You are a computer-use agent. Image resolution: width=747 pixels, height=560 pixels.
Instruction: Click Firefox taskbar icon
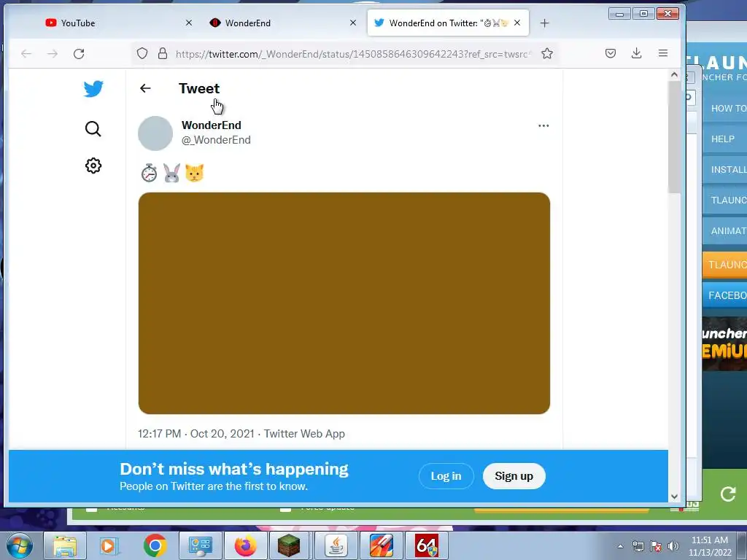(x=245, y=545)
